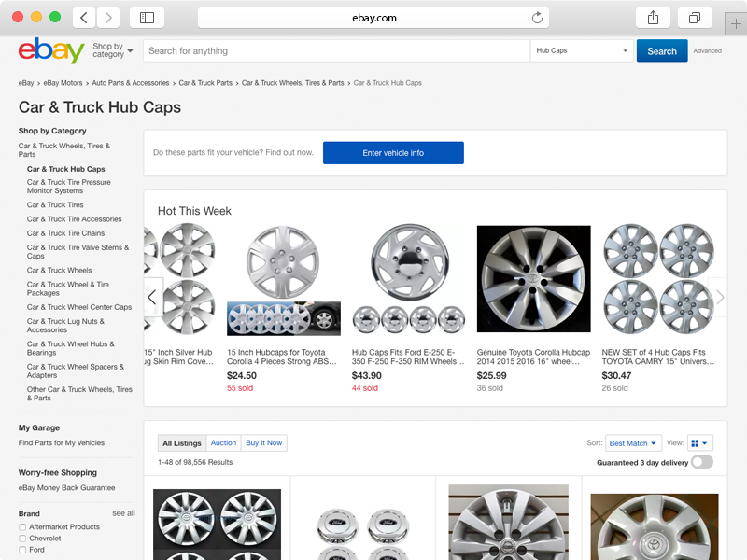Switch to the Buy It Now tab

[x=264, y=442]
